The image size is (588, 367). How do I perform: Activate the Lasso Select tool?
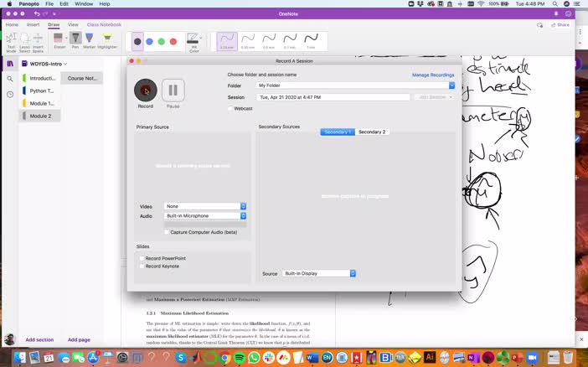pyautogui.click(x=24, y=39)
